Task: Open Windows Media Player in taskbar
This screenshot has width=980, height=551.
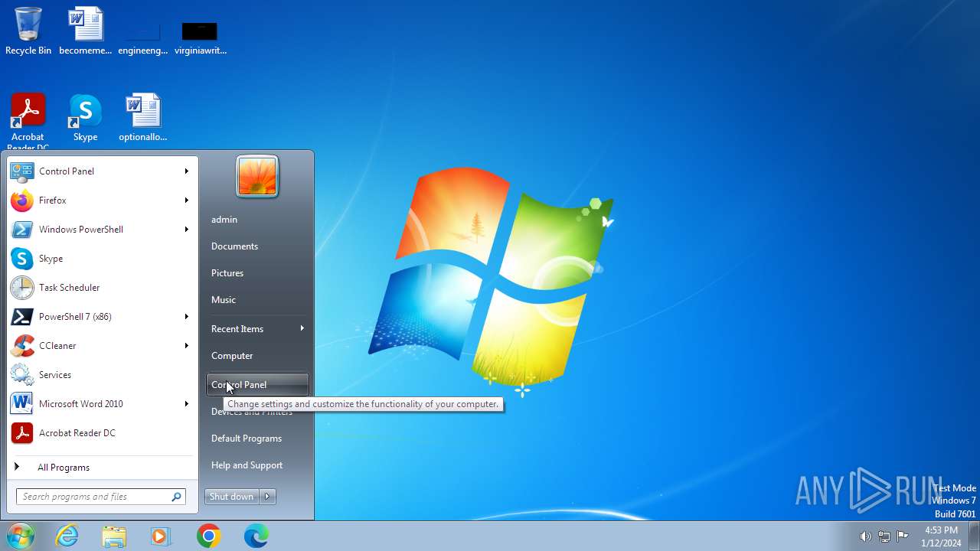Action: [161, 536]
